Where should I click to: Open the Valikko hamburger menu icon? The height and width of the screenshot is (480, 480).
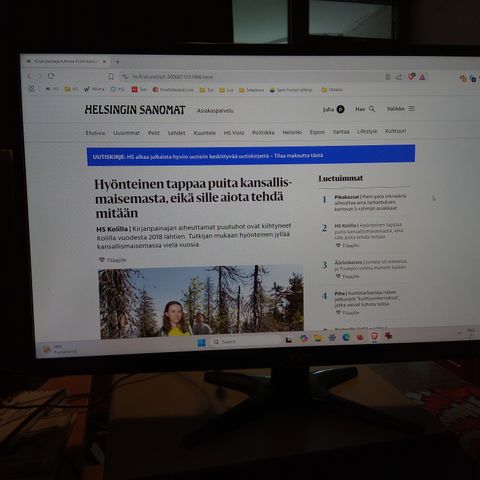(412, 109)
